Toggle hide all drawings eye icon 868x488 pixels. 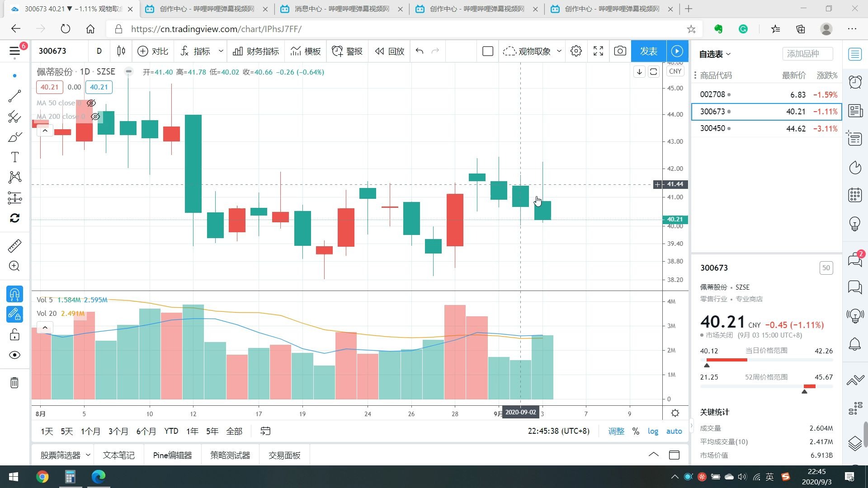coord(14,355)
